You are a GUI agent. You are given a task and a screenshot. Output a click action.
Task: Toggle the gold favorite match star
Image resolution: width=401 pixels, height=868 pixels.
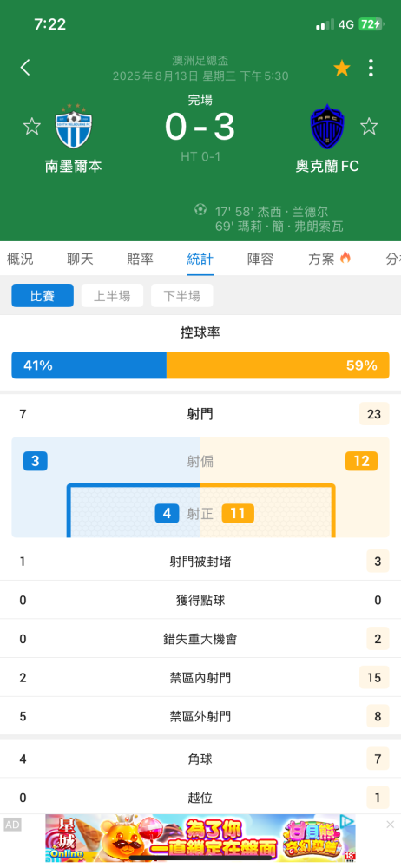342,69
